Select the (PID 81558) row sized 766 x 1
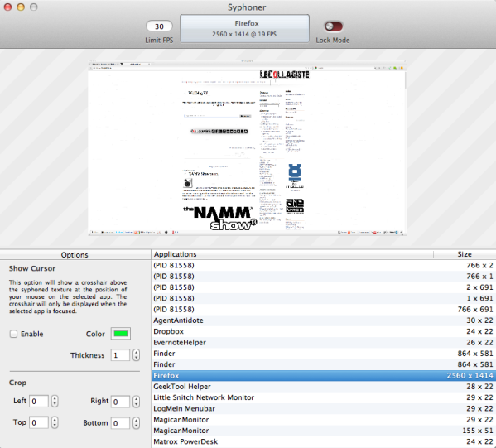Image resolution: width=496 pixels, height=448 pixels. point(324,277)
